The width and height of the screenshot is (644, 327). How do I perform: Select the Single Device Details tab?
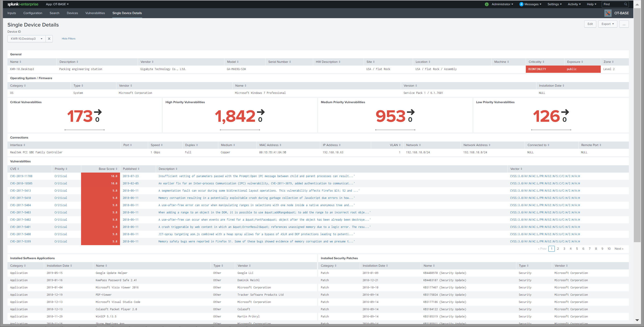(x=127, y=13)
